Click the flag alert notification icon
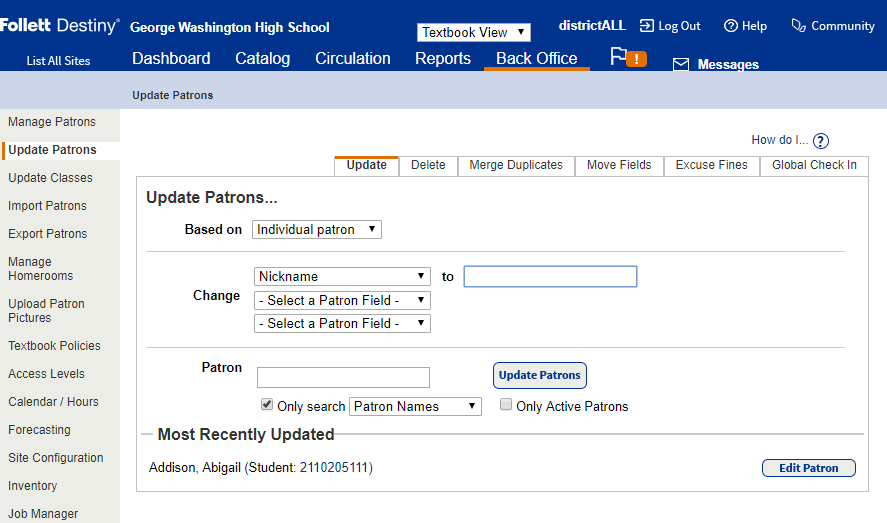 pos(628,57)
